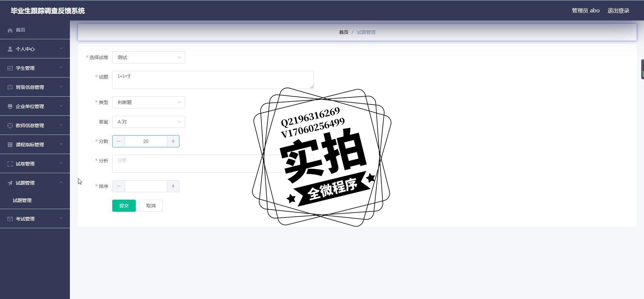Open the 试卷管理 sidebar menu
The height and width of the screenshot is (299, 644).
[x=35, y=164]
